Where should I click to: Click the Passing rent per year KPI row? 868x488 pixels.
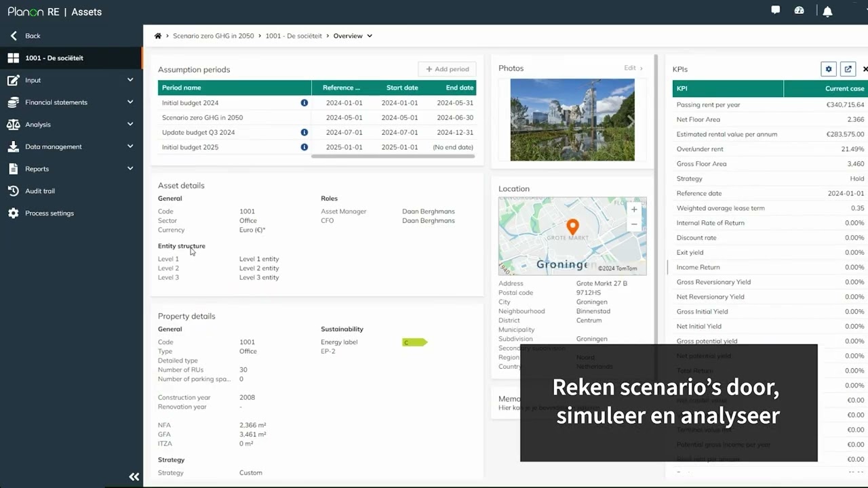point(770,105)
